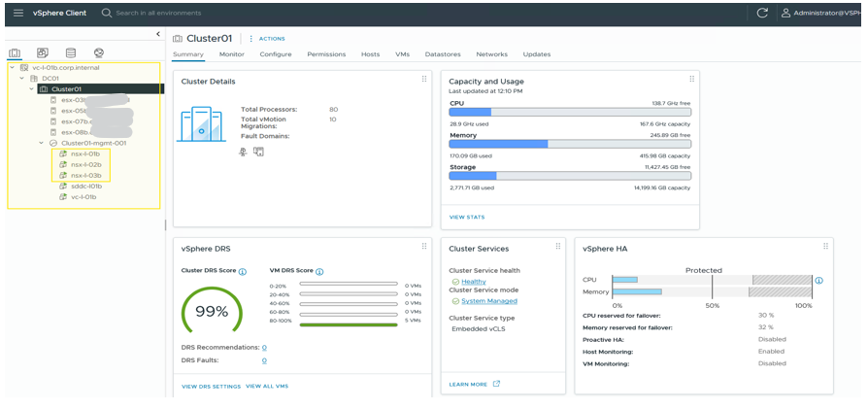Click Cluster Services card drag handle
Image resolution: width=868 pixels, height=409 pixels.
click(558, 246)
